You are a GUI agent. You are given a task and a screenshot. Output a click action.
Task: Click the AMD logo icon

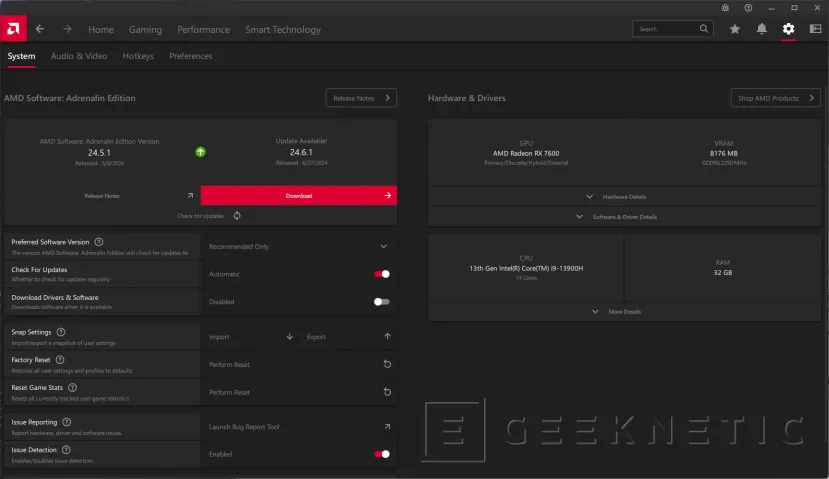(13, 29)
